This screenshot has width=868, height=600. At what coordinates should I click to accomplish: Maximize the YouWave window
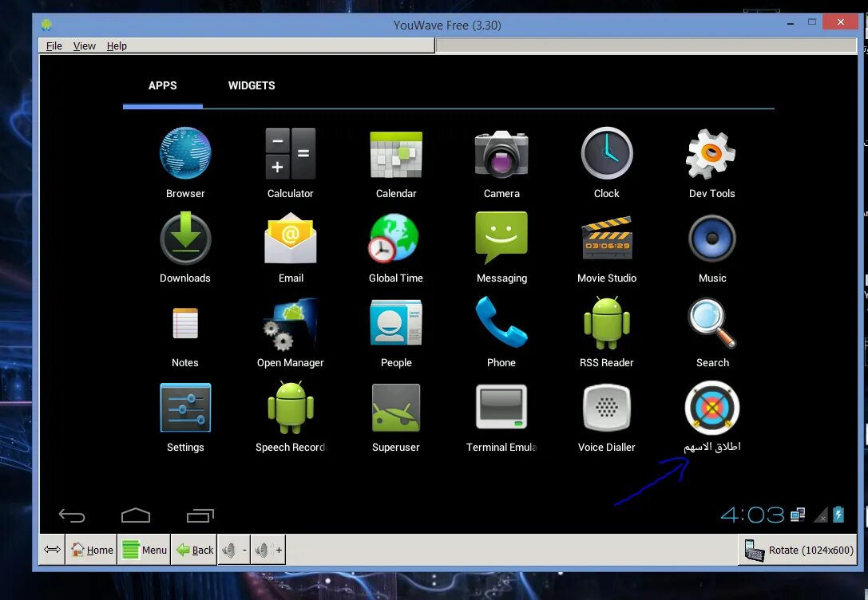click(x=811, y=22)
